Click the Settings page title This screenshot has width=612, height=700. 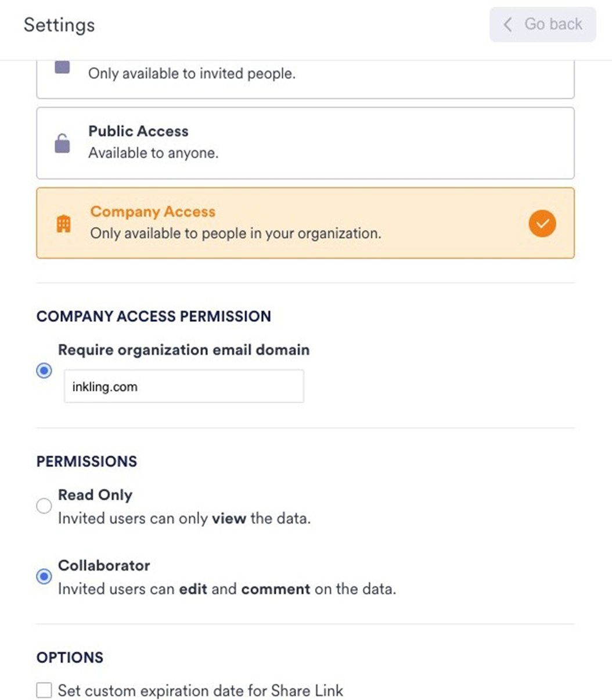(59, 26)
